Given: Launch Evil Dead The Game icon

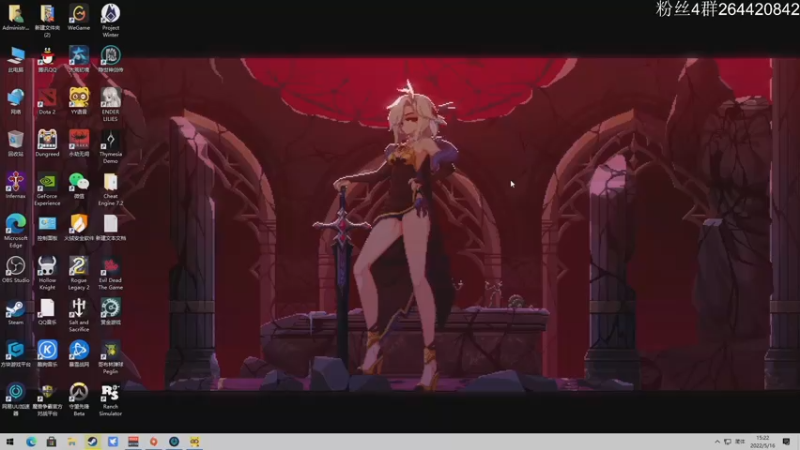Looking at the screenshot, I should click(x=110, y=266).
